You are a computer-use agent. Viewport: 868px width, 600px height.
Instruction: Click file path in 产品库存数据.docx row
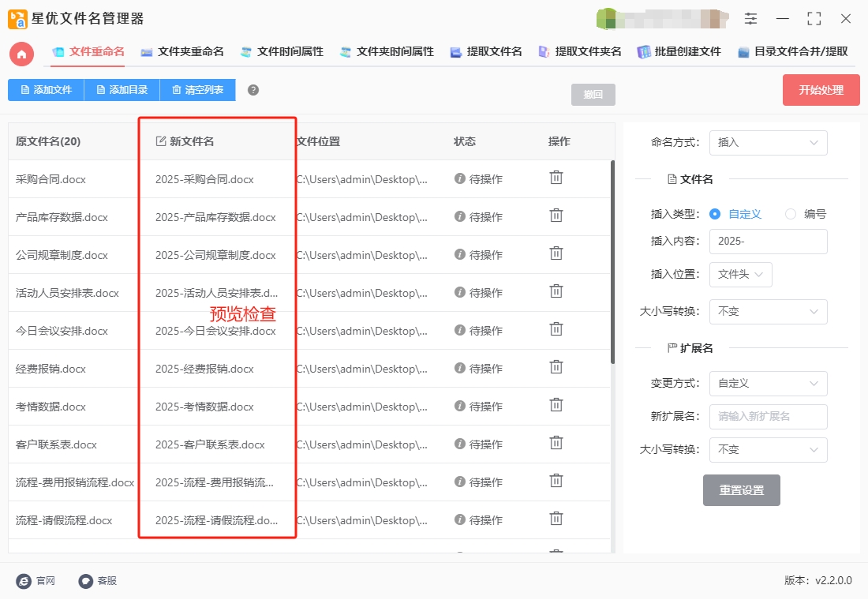coord(361,217)
